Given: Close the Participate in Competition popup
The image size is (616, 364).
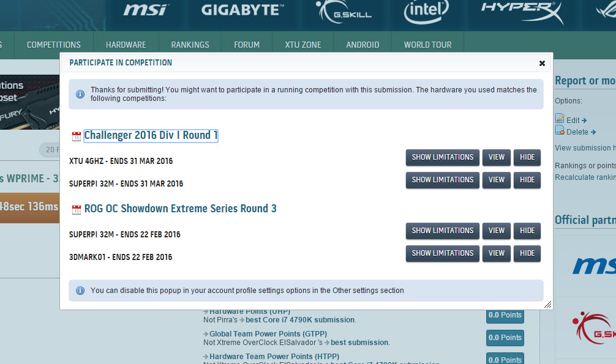Looking at the screenshot, I should tap(542, 63).
